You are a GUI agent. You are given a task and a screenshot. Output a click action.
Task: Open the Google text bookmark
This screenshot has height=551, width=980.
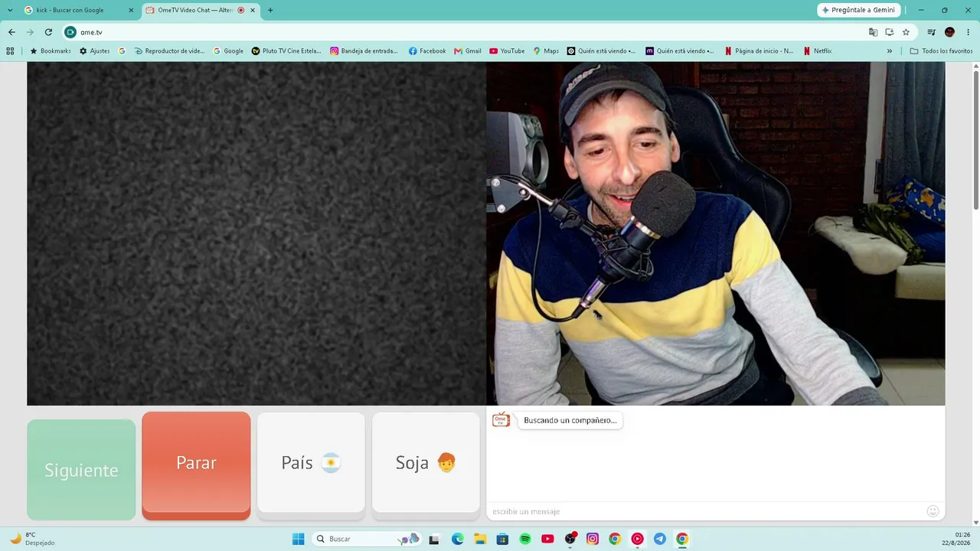pyautogui.click(x=228, y=51)
